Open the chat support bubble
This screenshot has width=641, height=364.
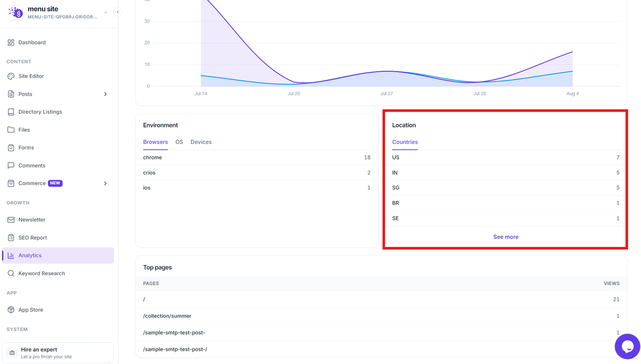627,347
